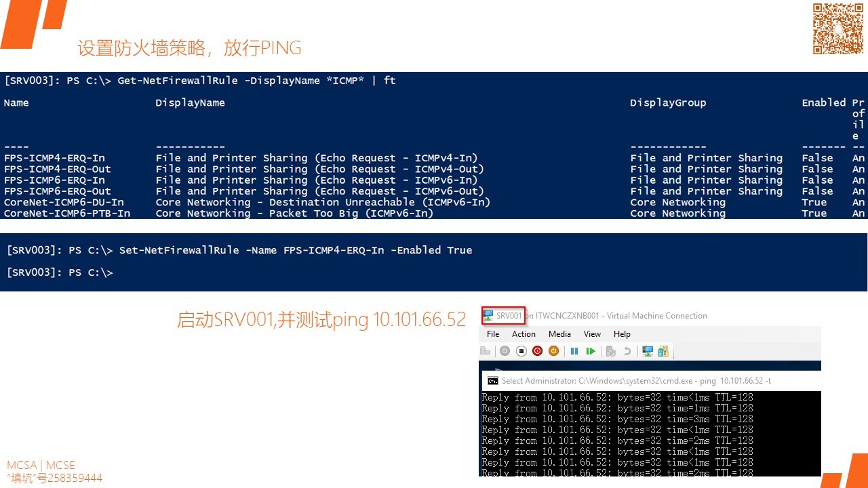Click the empty [SRV003] PS C:\> prompt

[x=60, y=272]
